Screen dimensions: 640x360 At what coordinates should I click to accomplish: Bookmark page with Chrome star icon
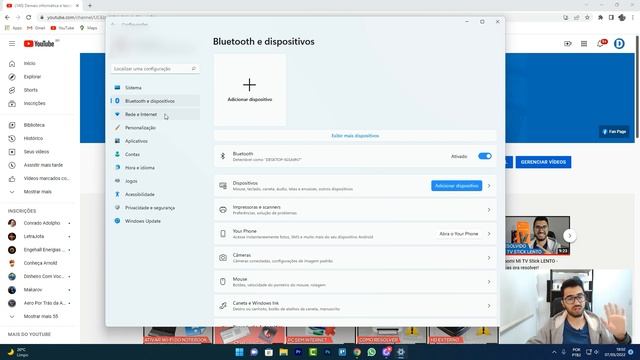click(x=587, y=17)
